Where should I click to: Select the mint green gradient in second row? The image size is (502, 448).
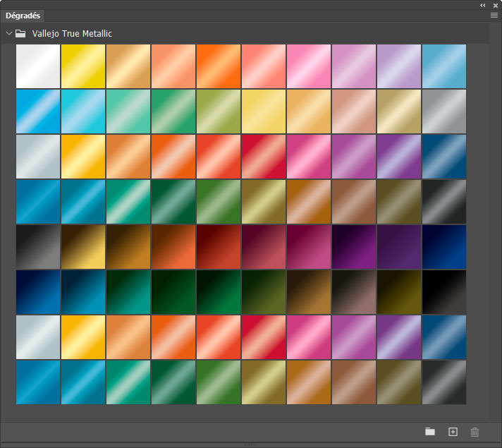[x=128, y=111]
